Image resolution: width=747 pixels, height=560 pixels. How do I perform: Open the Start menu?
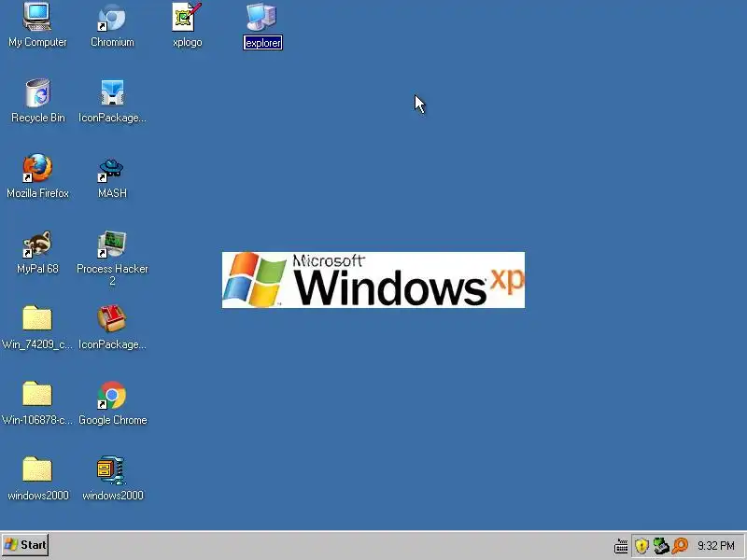pyautogui.click(x=25, y=545)
